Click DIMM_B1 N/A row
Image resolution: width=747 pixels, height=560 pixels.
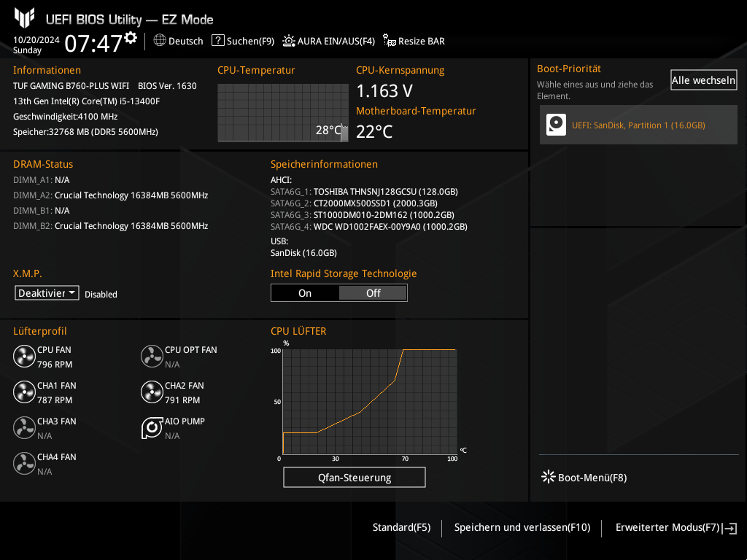click(42, 211)
